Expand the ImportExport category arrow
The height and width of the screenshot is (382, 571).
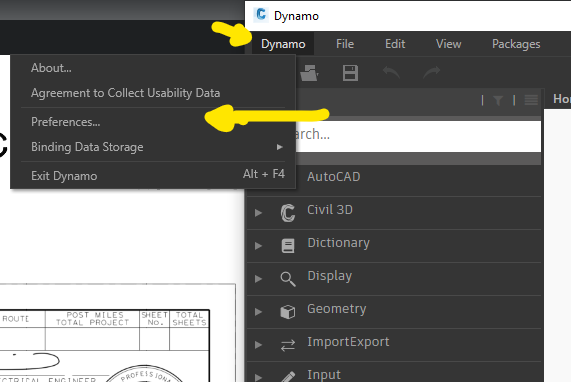(x=258, y=344)
